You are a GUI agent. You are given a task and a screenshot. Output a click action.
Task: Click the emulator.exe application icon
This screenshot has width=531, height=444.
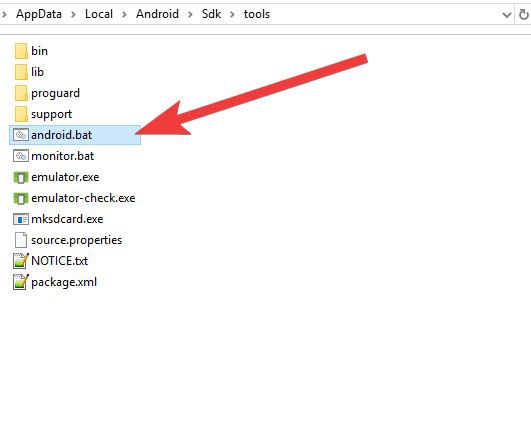point(21,177)
